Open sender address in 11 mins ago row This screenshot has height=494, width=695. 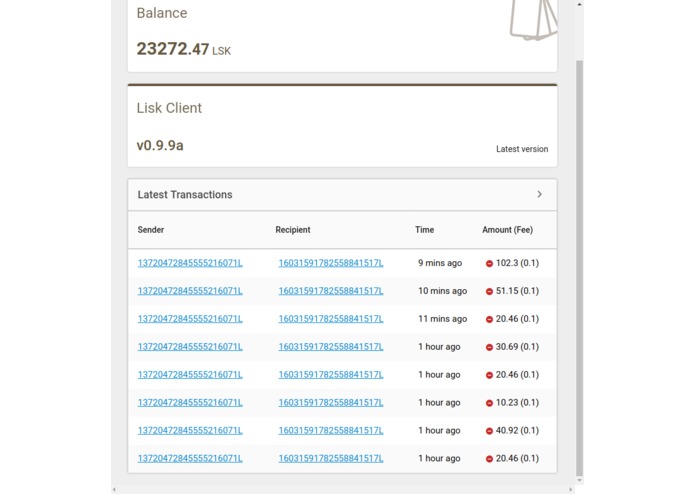pyautogui.click(x=190, y=319)
